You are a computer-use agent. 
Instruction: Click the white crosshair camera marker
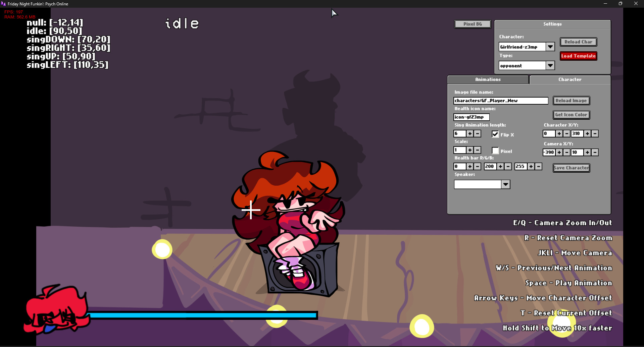click(x=251, y=210)
